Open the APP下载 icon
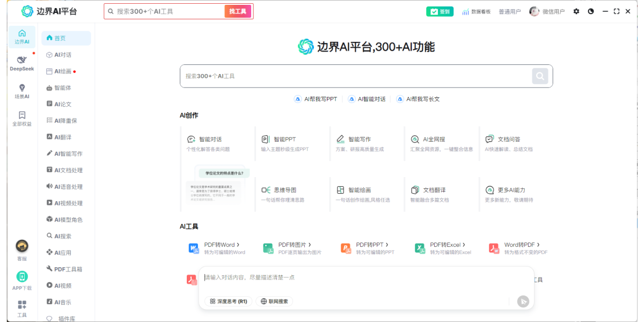The width and height of the screenshot is (644, 322). [22, 277]
